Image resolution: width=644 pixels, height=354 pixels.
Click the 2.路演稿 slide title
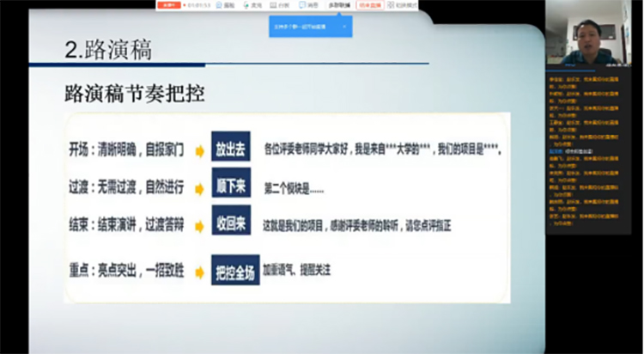(108, 49)
